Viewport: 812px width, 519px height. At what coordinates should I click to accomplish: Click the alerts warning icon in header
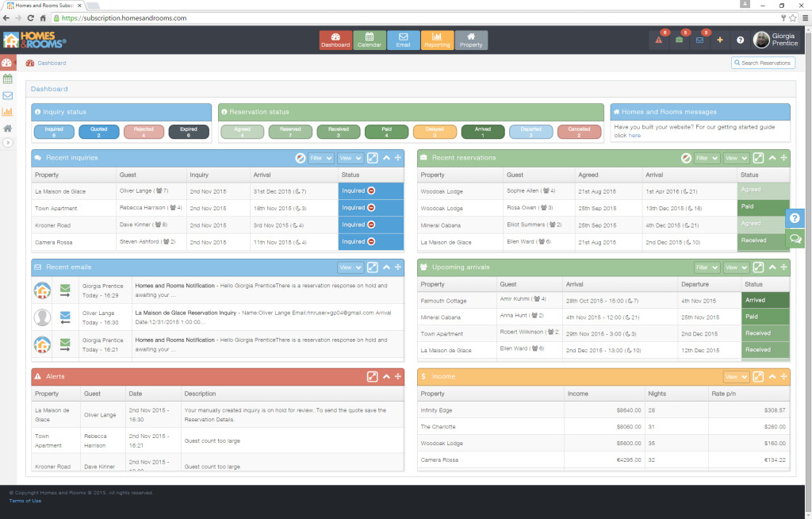point(659,40)
